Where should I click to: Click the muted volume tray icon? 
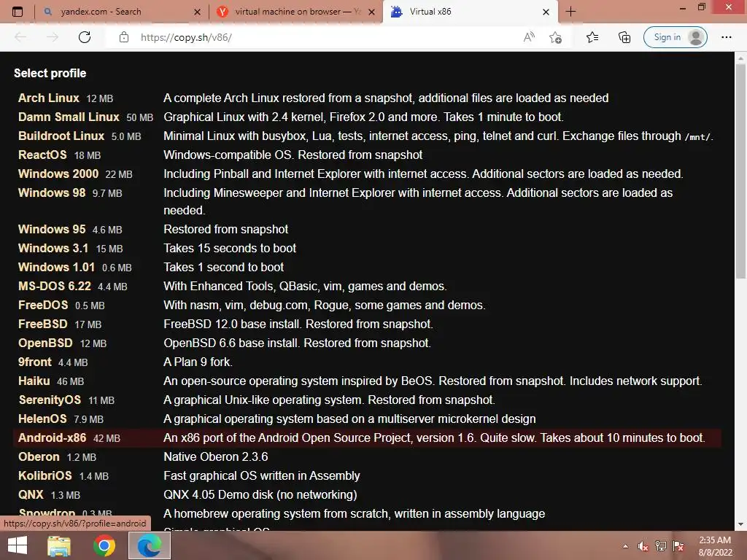643,546
